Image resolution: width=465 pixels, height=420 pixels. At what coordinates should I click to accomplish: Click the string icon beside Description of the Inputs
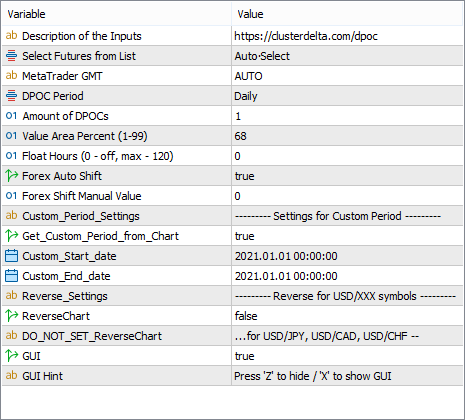11,35
